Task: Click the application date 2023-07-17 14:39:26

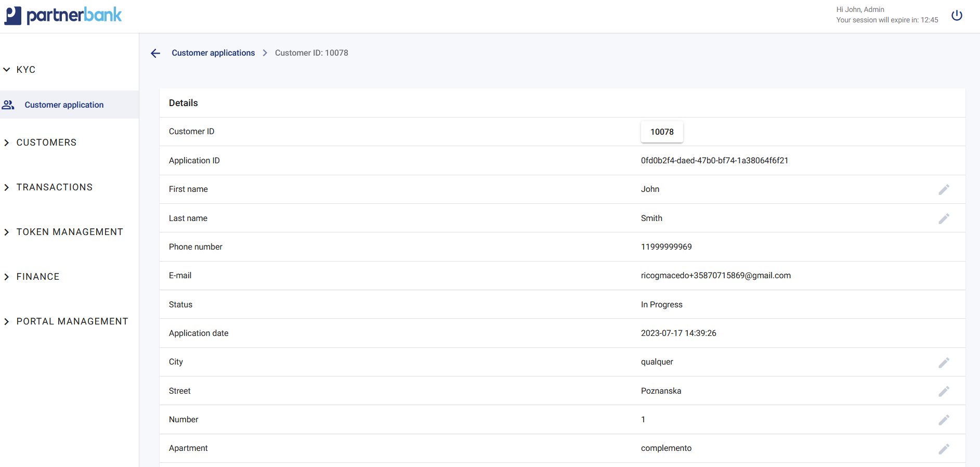Action: point(678,333)
